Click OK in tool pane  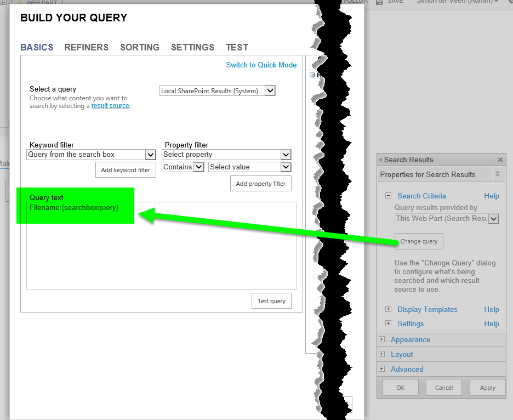(401, 388)
